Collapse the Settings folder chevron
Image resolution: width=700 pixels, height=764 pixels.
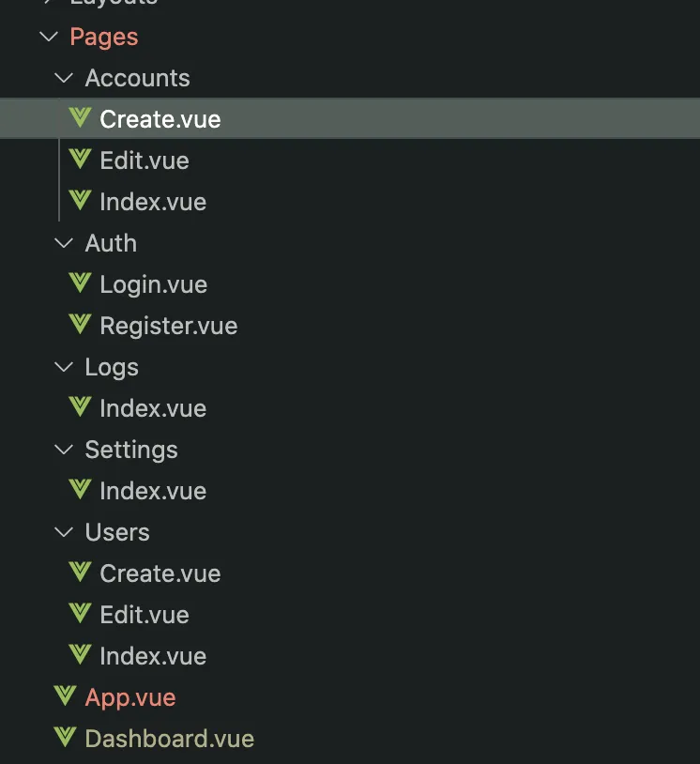64,450
